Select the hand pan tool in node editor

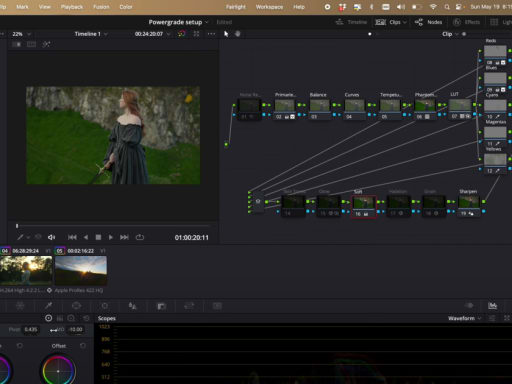pos(238,34)
